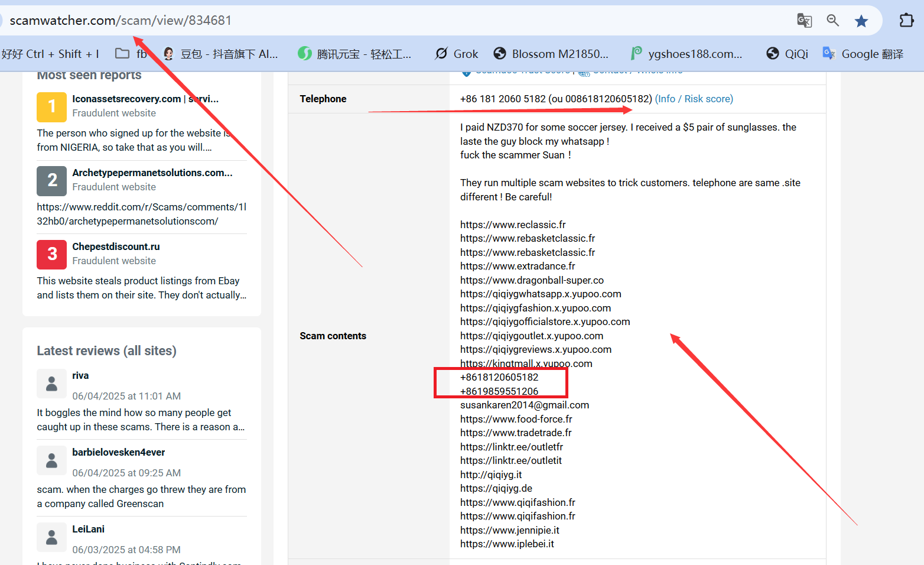Open the Archetypepermanetsolutions.com report

click(152, 173)
